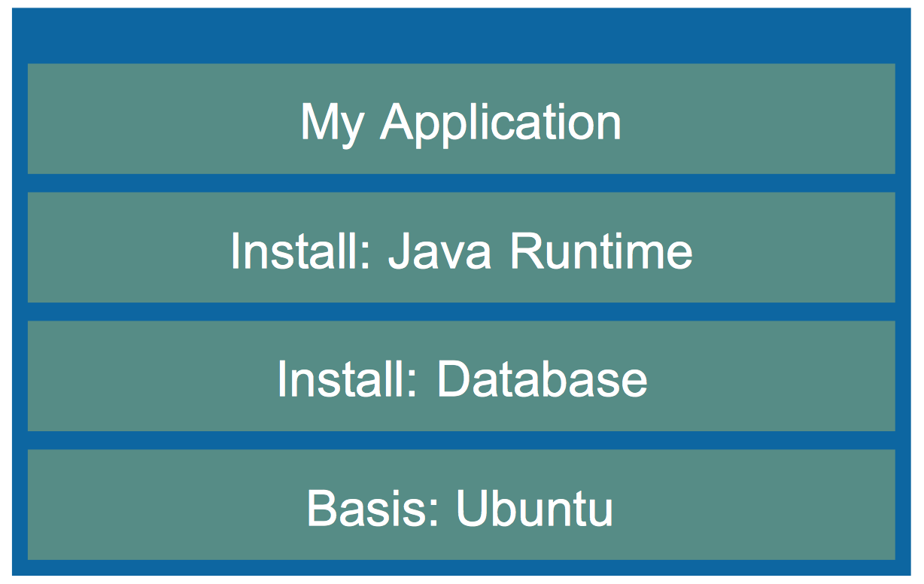Viewport: 924px width, 584px height.
Task: Select the Basis: Ubuntu layer
Action: coord(461,505)
